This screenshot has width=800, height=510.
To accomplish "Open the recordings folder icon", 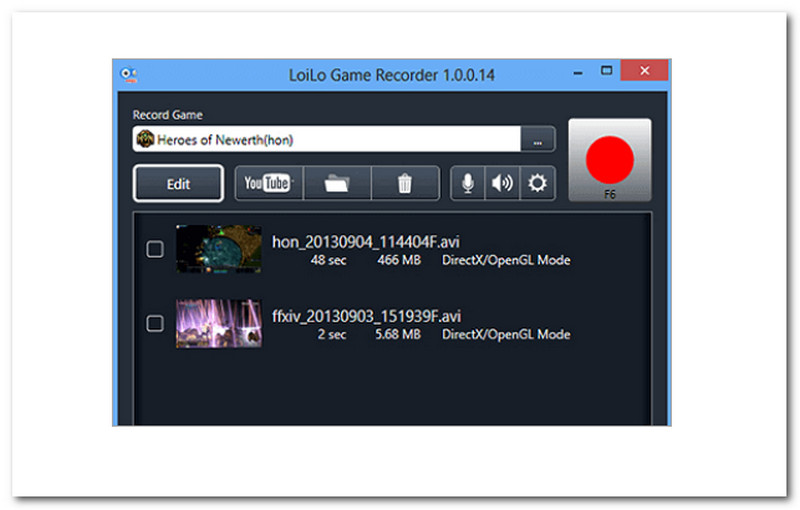I will [x=337, y=183].
